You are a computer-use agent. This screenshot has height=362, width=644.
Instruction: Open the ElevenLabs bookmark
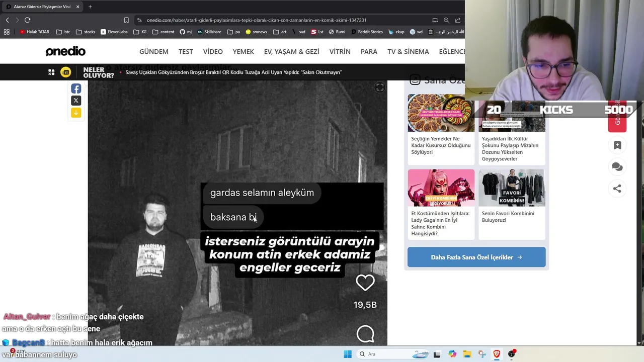point(114,32)
